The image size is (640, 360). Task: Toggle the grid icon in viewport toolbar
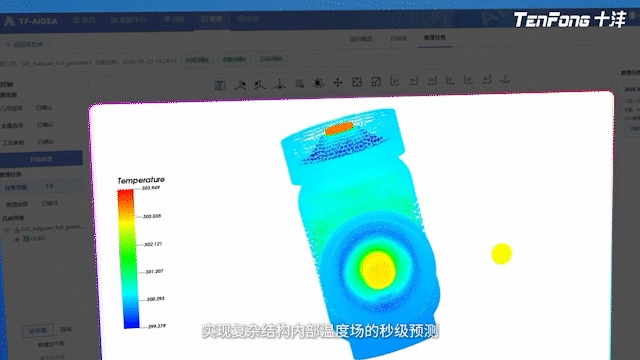(x=300, y=84)
